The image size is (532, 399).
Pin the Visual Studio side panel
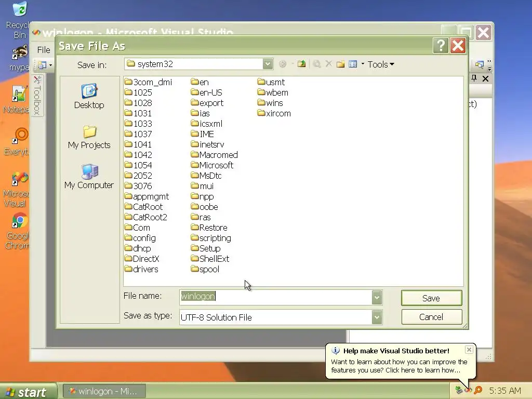[x=474, y=78]
